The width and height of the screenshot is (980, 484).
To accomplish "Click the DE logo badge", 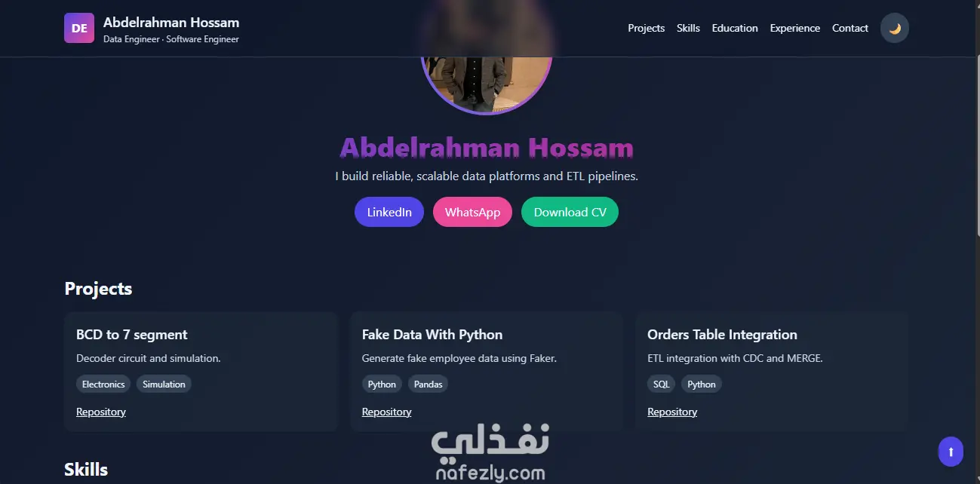I will [79, 28].
